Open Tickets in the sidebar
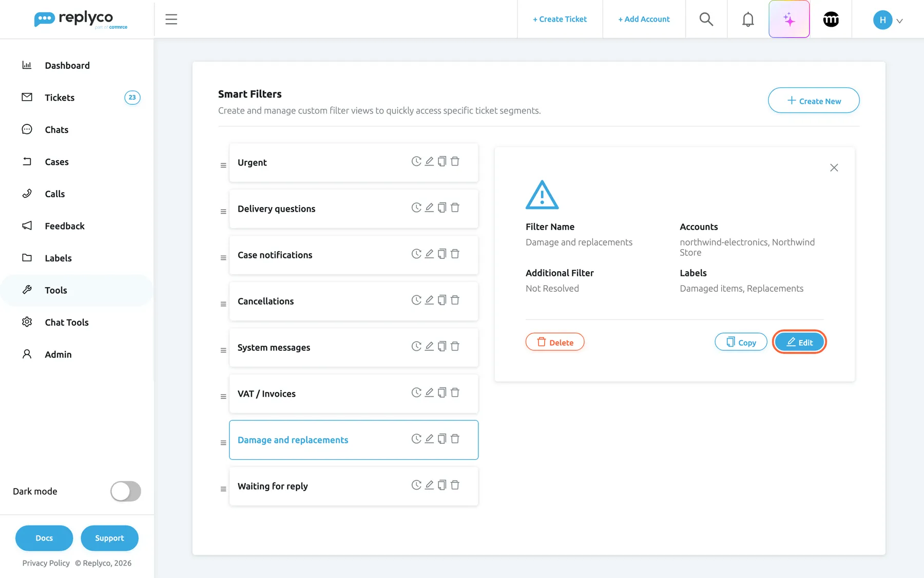The image size is (924, 578). point(60,98)
